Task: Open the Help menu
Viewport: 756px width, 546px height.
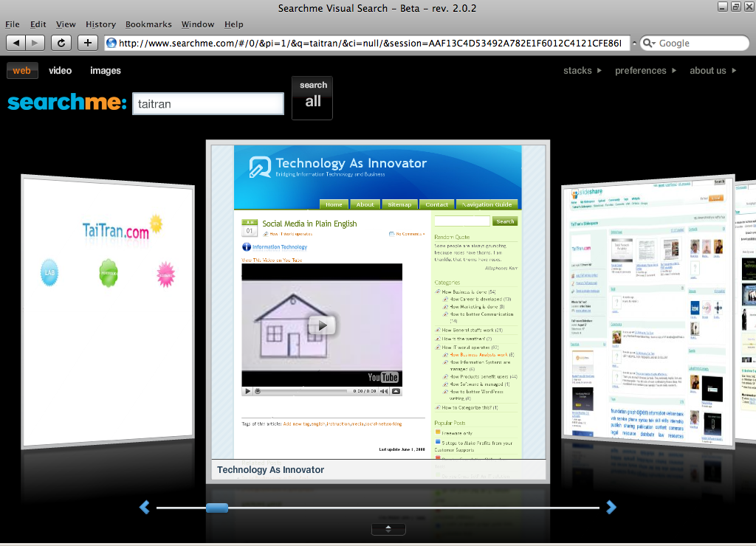Action: point(234,24)
